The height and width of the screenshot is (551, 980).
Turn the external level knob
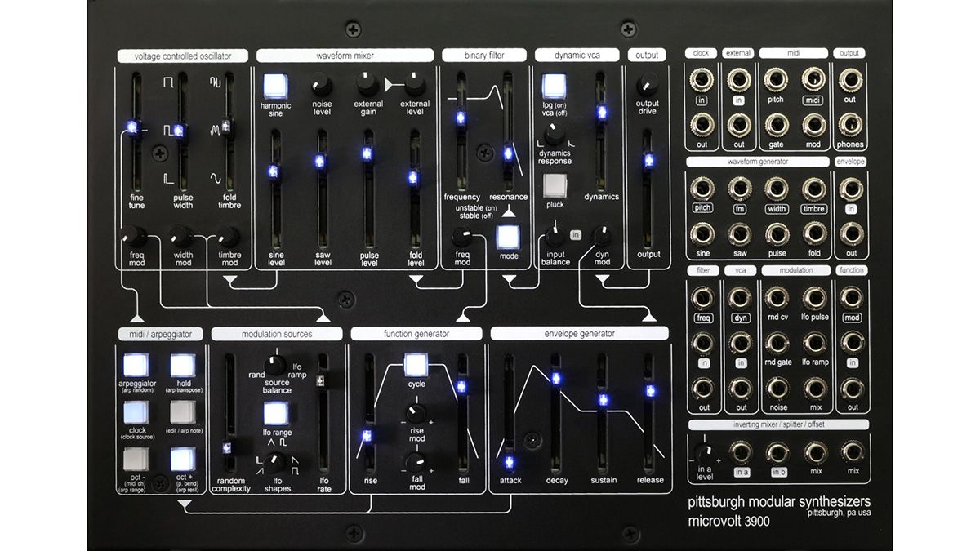pyautogui.click(x=415, y=82)
